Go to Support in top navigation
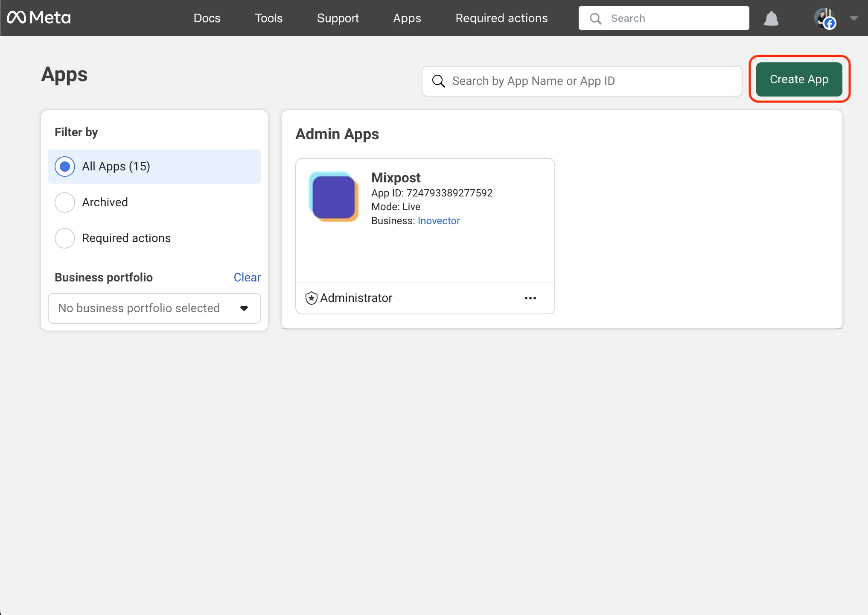The height and width of the screenshot is (615, 868). [338, 18]
